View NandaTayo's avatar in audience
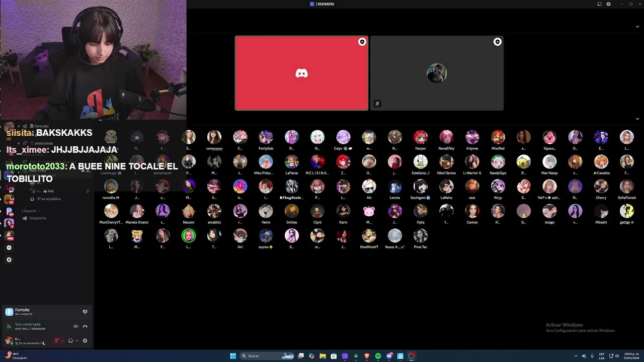The image size is (644, 362). (x=498, y=161)
